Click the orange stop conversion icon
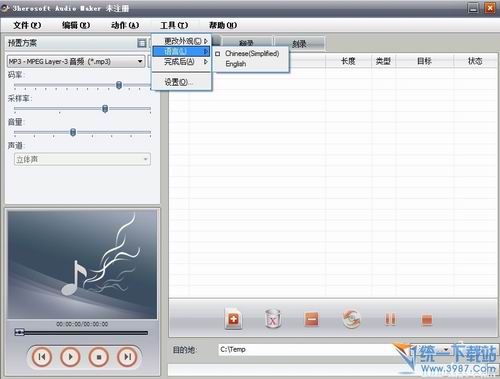 tap(427, 320)
